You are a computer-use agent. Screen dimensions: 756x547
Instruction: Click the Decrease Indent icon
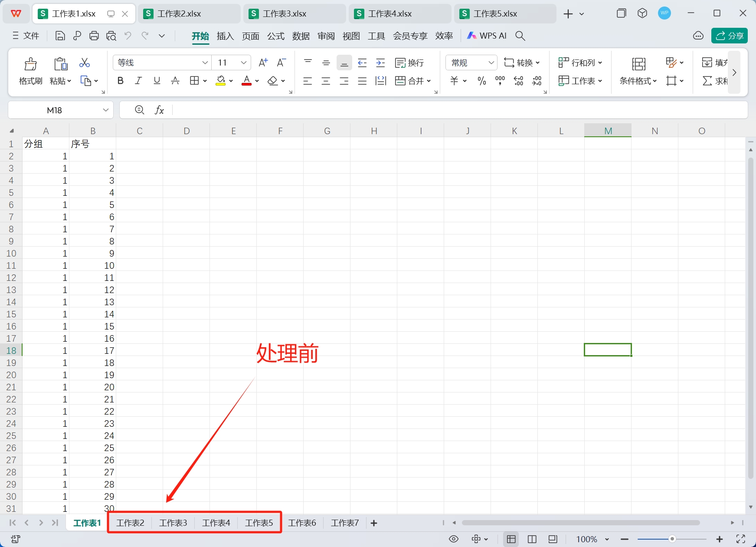[362, 63]
